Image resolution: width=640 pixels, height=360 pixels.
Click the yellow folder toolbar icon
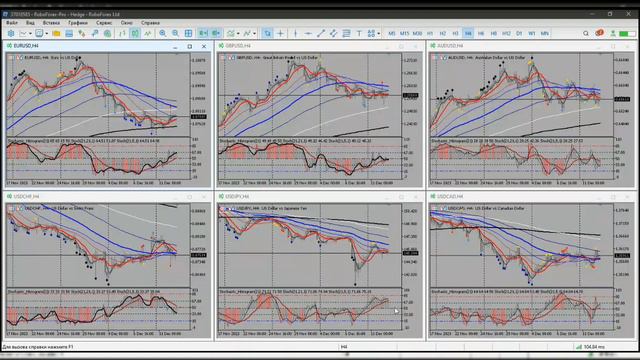point(56,33)
